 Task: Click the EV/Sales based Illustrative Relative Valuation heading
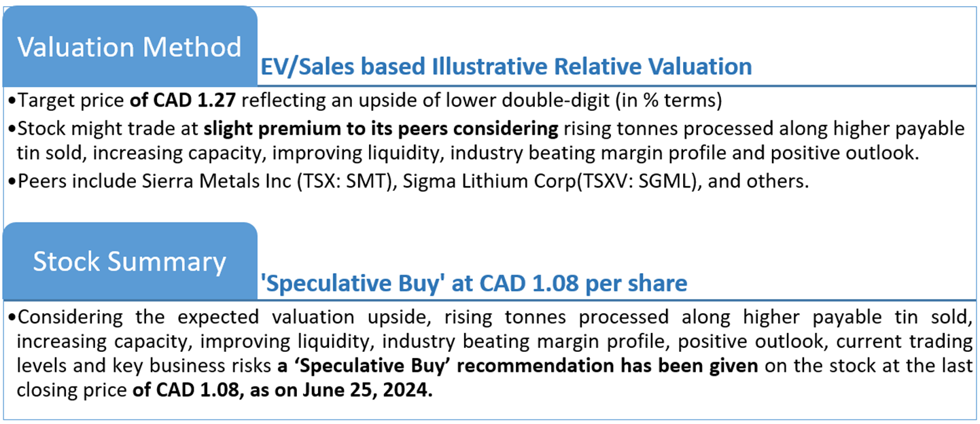click(x=506, y=67)
